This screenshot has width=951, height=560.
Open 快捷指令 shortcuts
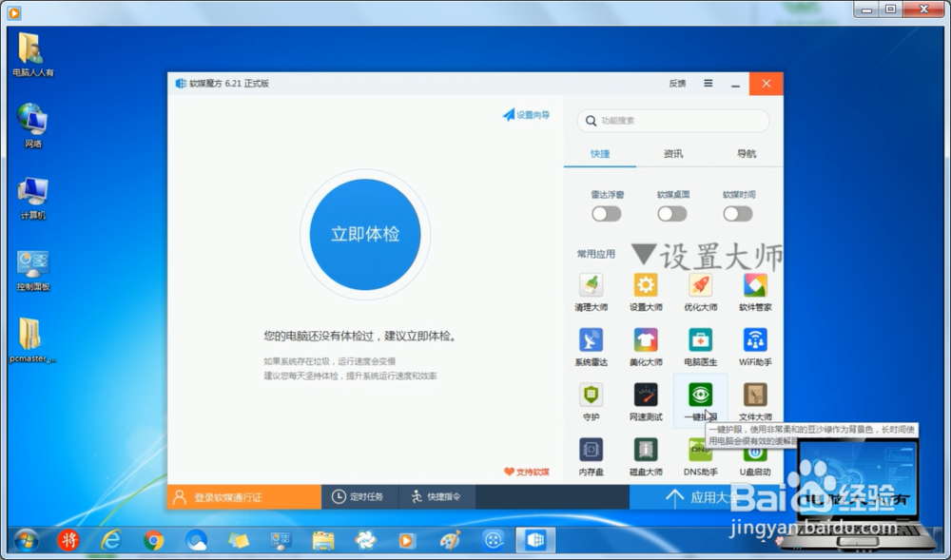coord(437,497)
